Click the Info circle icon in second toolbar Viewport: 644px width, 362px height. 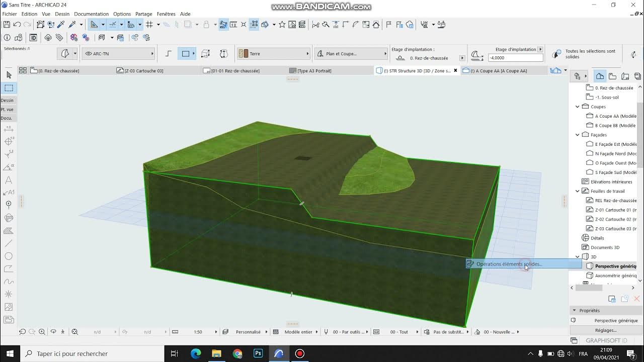7,37
